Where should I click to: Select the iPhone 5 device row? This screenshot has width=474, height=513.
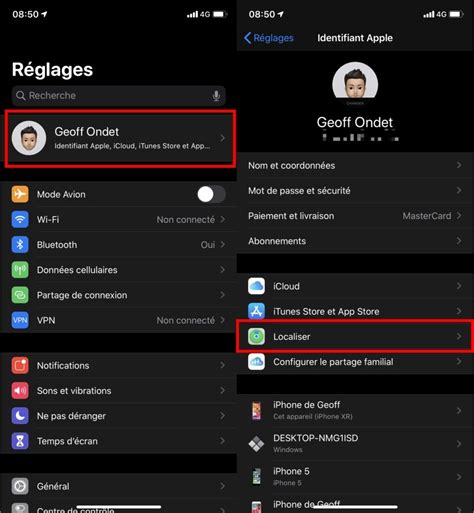(x=355, y=477)
